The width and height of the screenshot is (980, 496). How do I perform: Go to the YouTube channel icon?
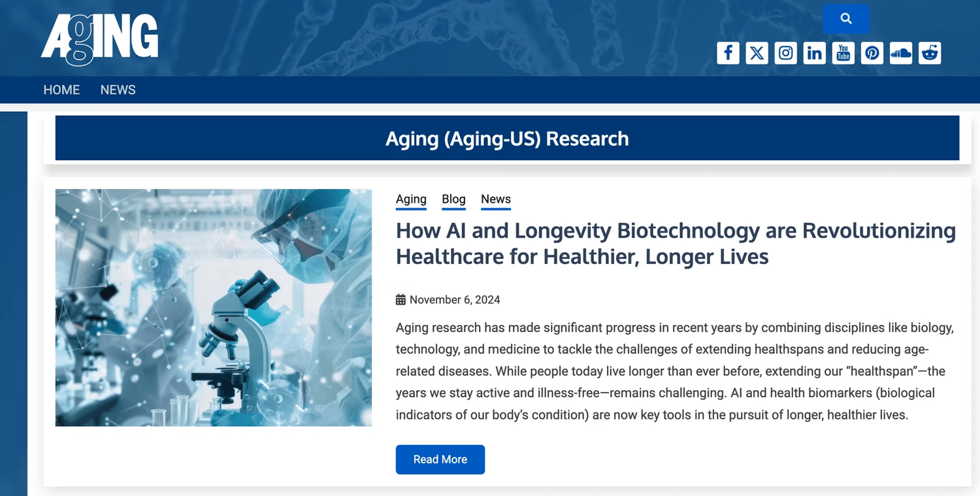(x=843, y=53)
